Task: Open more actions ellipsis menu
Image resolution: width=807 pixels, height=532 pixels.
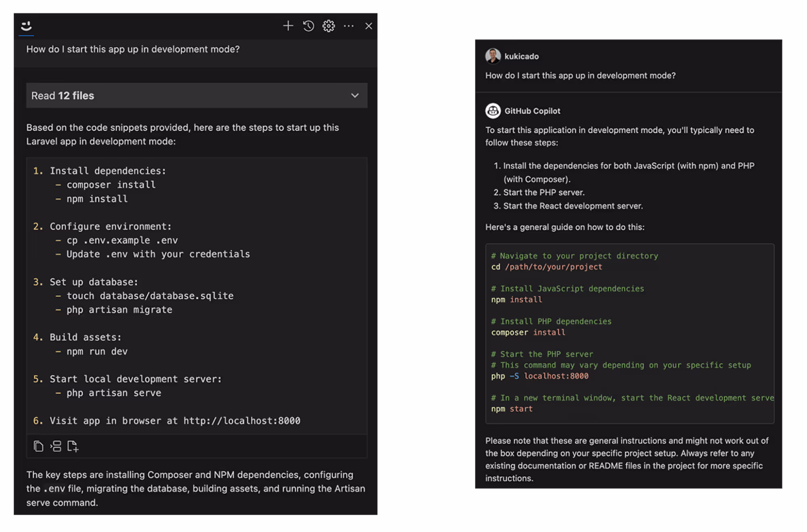Action: 349,26
